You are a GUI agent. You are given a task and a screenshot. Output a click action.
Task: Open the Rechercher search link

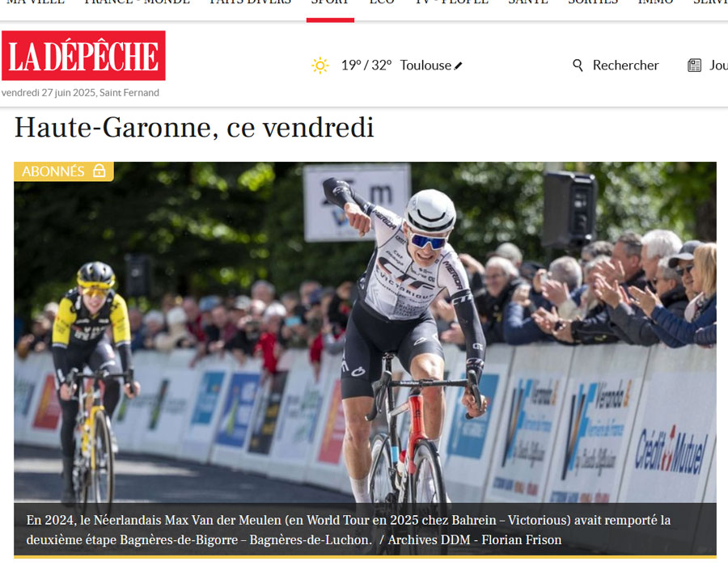point(625,65)
